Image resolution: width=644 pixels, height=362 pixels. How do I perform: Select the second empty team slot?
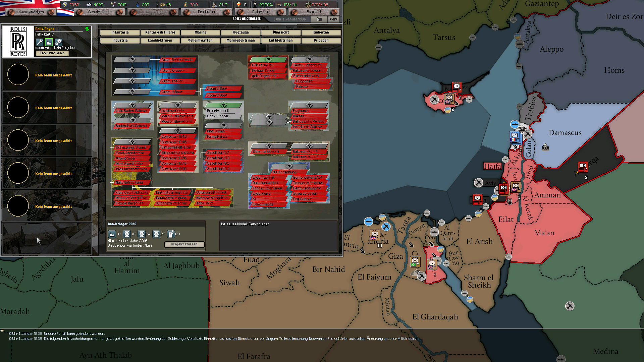[47, 108]
